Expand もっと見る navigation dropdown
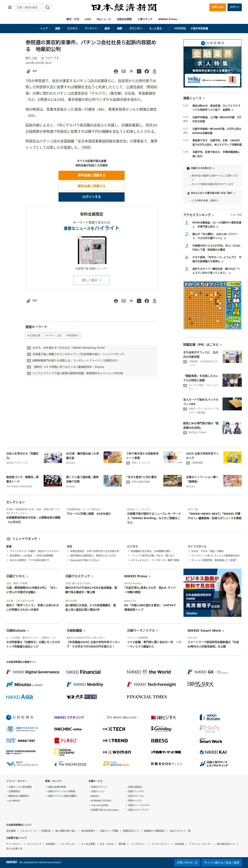This screenshot has height=868, width=248. 157,29
